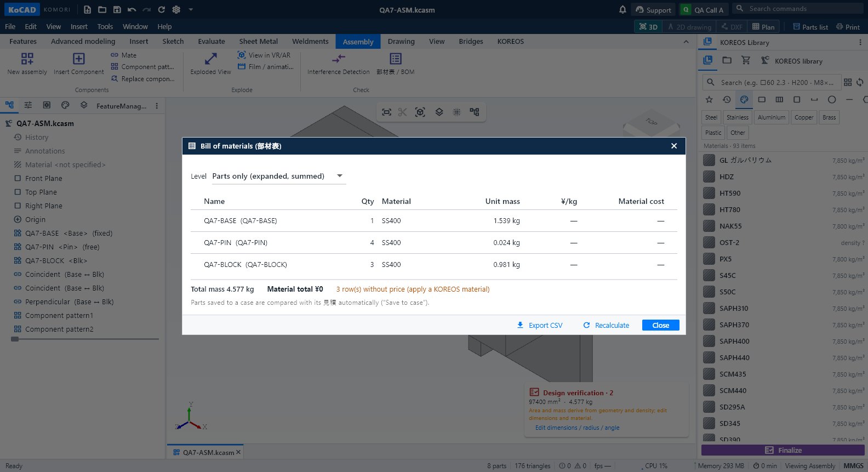Click the KOREOS library search field
The width and height of the screenshot is (868, 472).
point(772,82)
